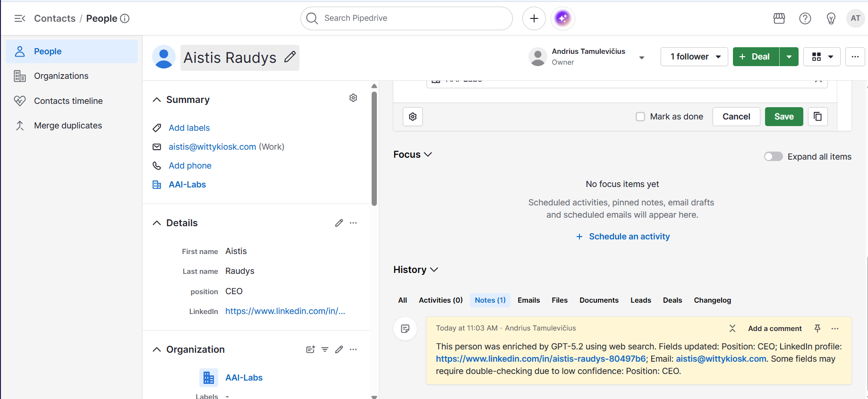Focus the Search Pipedrive field

point(407,18)
